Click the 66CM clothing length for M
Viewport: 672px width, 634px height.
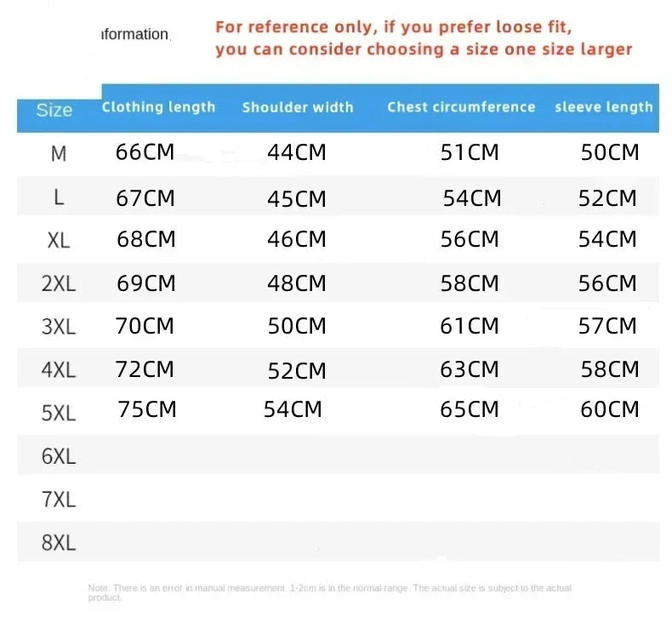[x=145, y=152]
